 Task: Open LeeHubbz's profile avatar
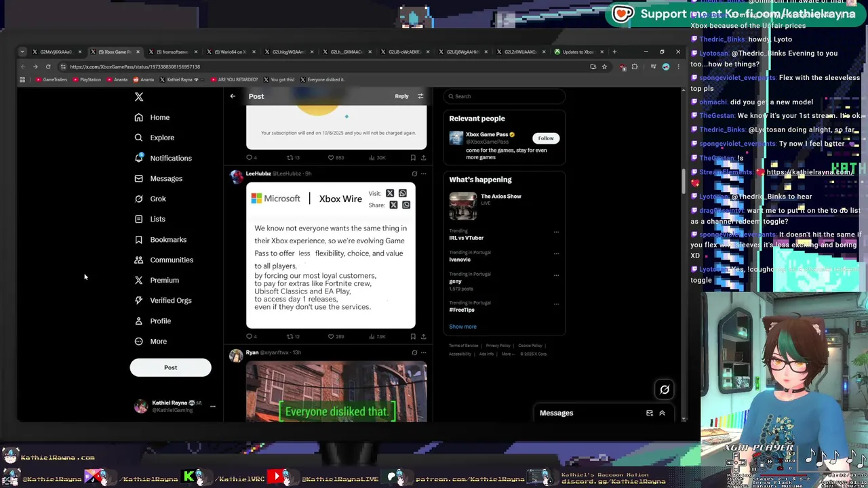coord(235,177)
